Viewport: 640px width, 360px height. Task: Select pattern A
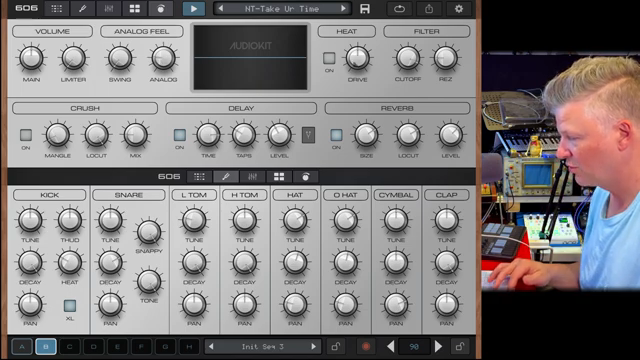(x=22, y=347)
